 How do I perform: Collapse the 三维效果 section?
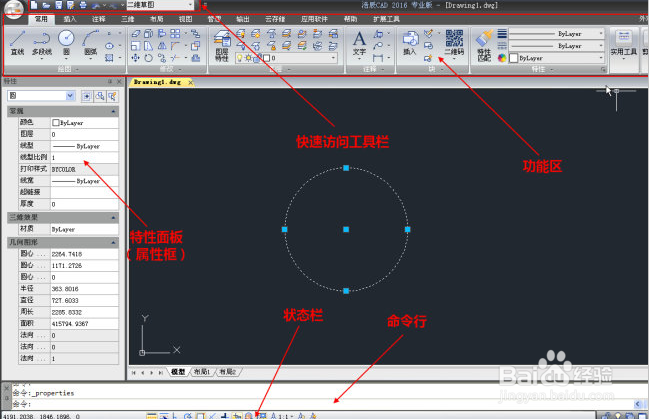coord(113,218)
